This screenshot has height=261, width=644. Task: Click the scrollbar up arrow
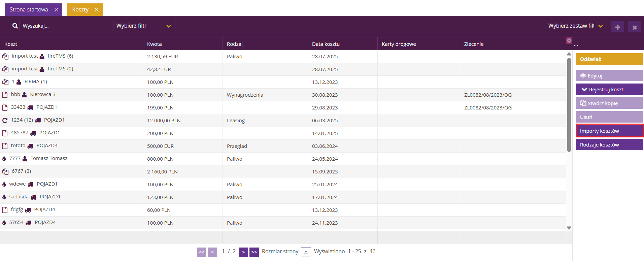click(x=569, y=54)
